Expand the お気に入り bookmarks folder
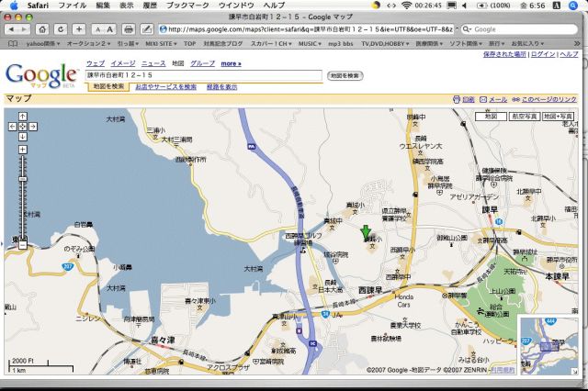588x391 pixels. (x=526, y=43)
